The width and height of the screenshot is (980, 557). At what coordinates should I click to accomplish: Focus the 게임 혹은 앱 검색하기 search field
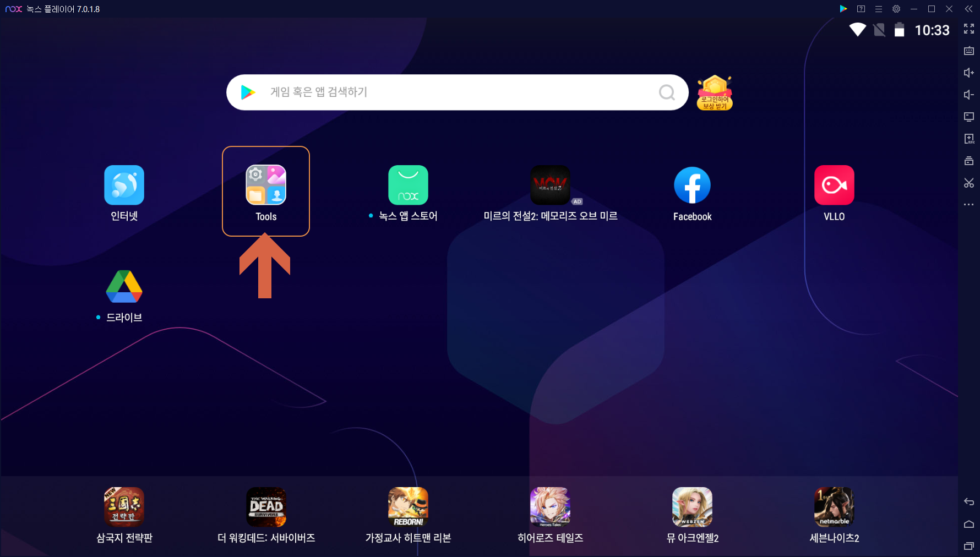point(457,92)
